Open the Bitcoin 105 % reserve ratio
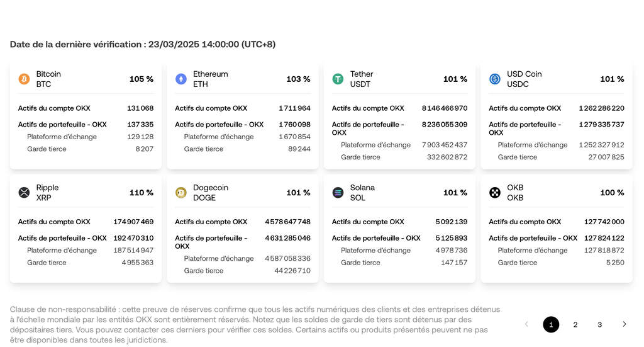Screen dimensions: 644x347 142,79
